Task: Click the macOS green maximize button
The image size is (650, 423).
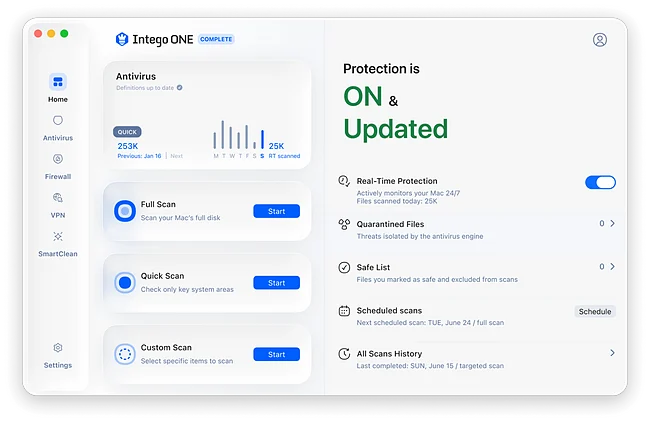Action: pos(64,34)
